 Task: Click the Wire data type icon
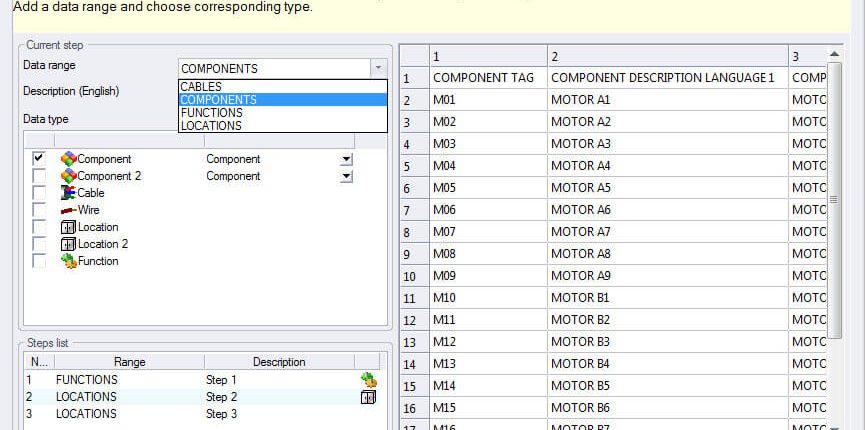click(x=68, y=210)
